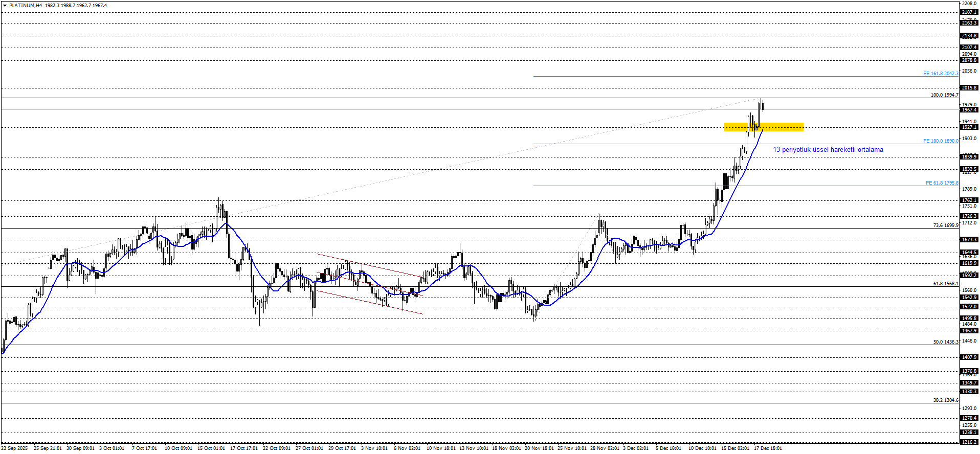Open the dropdown arrow beside PLATINUM,H4

coord(5,6)
